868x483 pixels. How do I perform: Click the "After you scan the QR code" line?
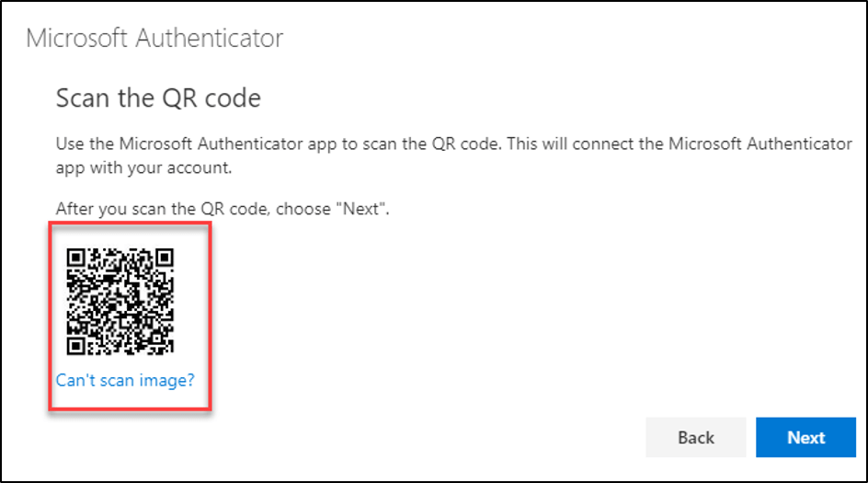click(223, 210)
